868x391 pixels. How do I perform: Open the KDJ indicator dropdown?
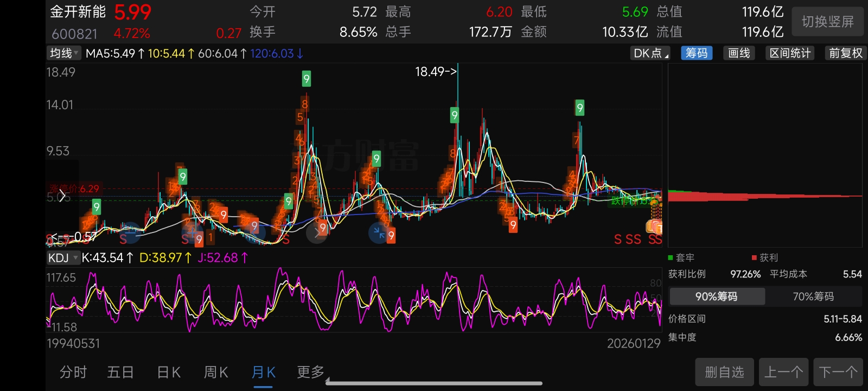coord(63,257)
